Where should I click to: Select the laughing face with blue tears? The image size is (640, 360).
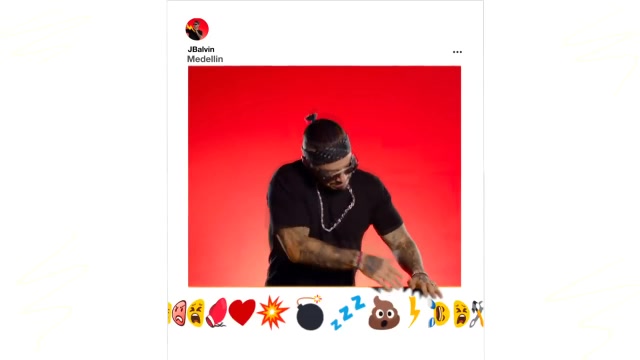[x=439, y=313]
